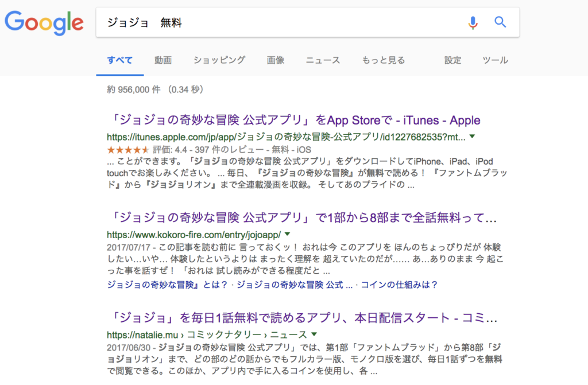The height and width of the screenshot is (385, 588).
Task: Click date text 2017/06/30 in natalie snippet
Action: pos(128,348)
